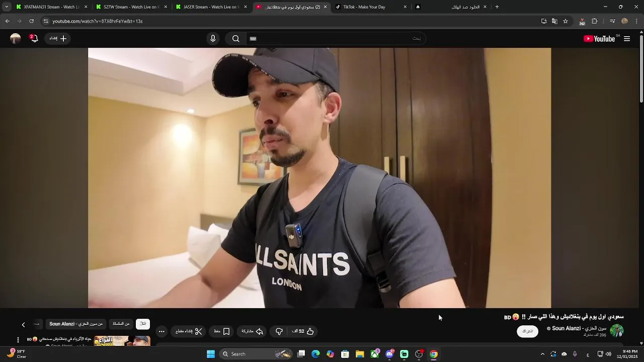Click the Subscribe button
644x362 pixels.
pyautogui.click(x=527, y=331)
